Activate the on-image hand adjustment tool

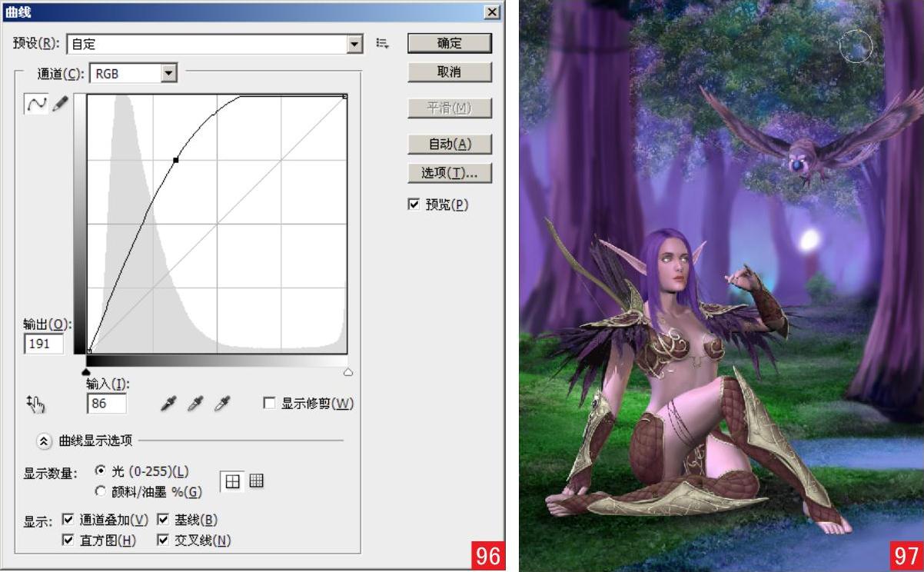[x=36, y=403]
